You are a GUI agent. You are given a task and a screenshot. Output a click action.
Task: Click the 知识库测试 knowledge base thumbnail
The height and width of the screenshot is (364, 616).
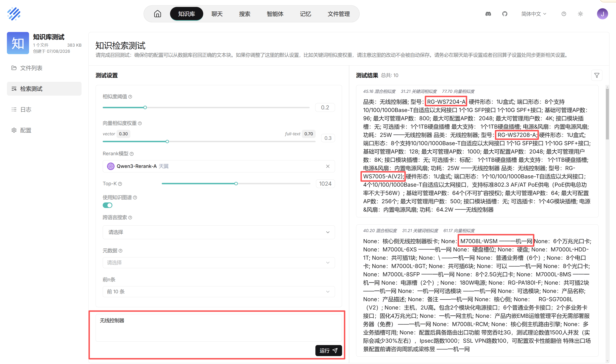coord(18,43)
